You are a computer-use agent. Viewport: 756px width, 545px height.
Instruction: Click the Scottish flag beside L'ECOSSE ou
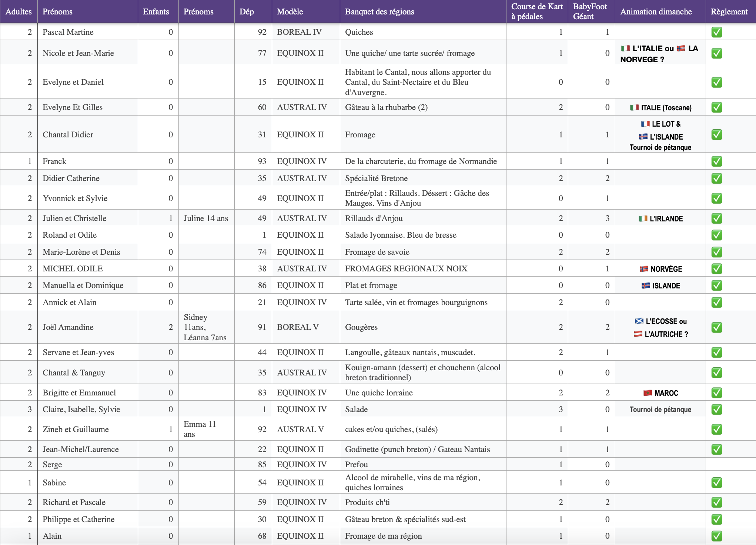(639, 321)
